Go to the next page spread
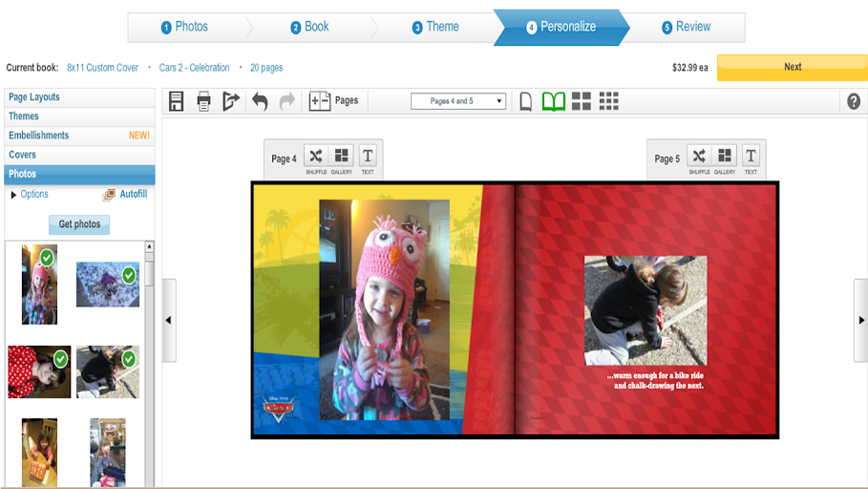Viewport: 868px width, 489px height. [x=860, y=320]
